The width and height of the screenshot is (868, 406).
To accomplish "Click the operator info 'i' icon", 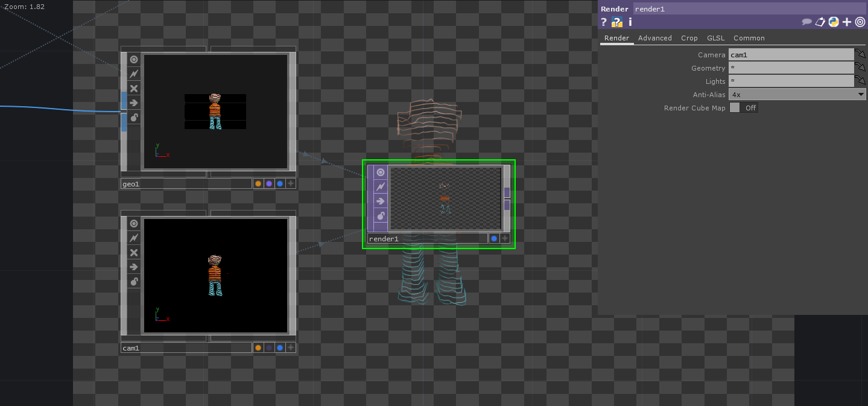I will click(630, 22).
